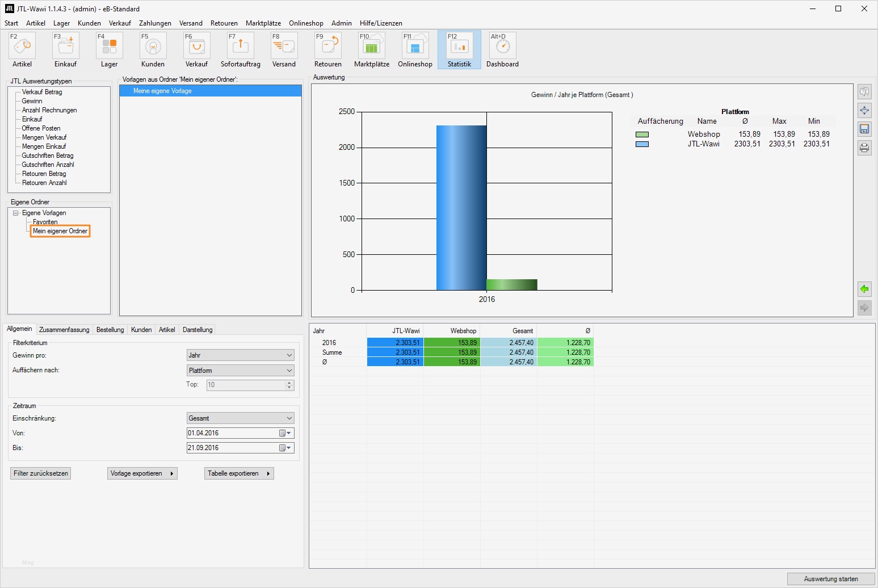878x588 pixels.
Task: Select the Mein eigener Ordner folder
Action: click(60, 231)
